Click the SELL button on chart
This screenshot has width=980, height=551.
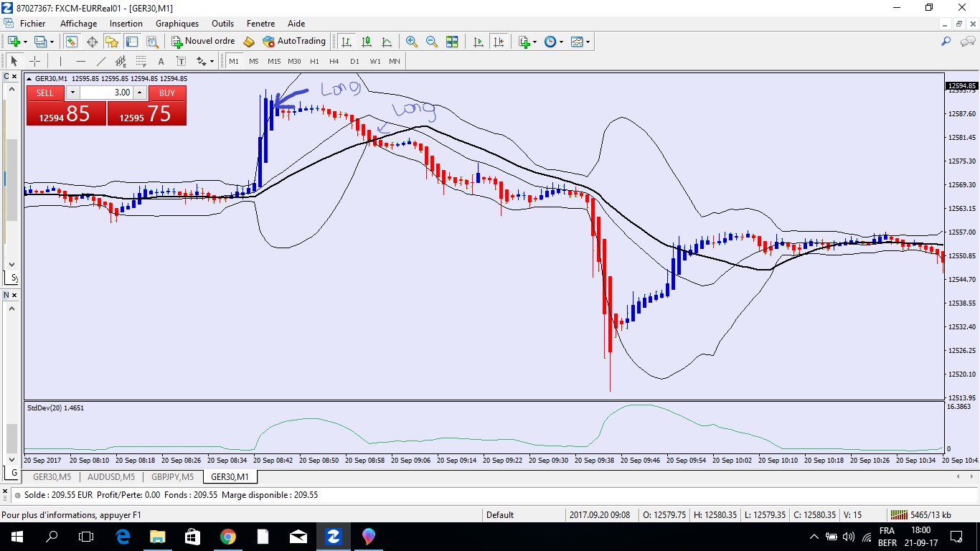point(44,93)
